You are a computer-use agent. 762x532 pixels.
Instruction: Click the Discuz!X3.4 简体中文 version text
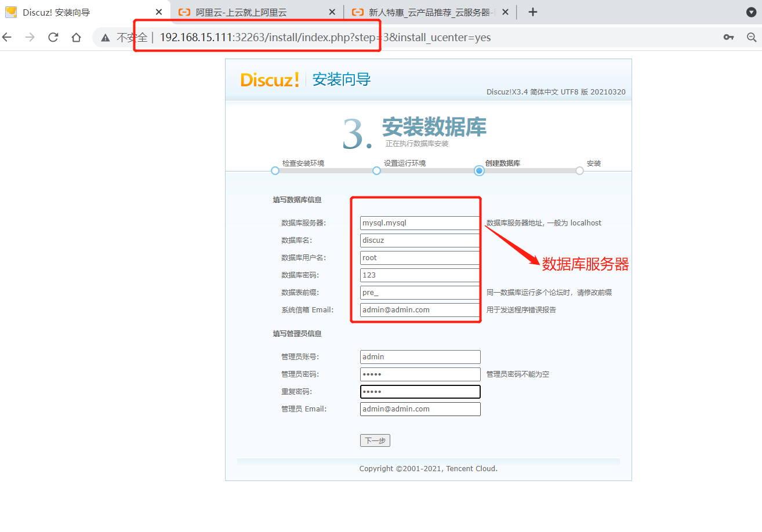pyautogui.click(x=556, y=92)
